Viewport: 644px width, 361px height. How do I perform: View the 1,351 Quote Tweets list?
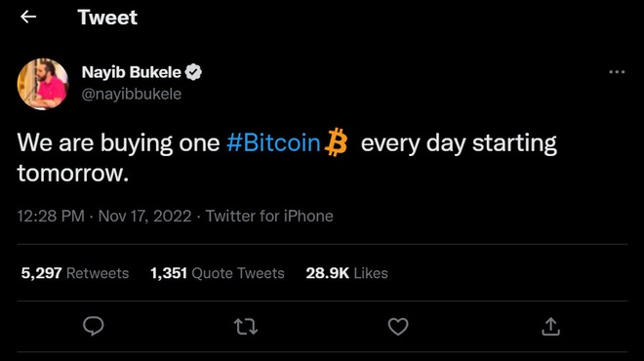click(218, 273)
